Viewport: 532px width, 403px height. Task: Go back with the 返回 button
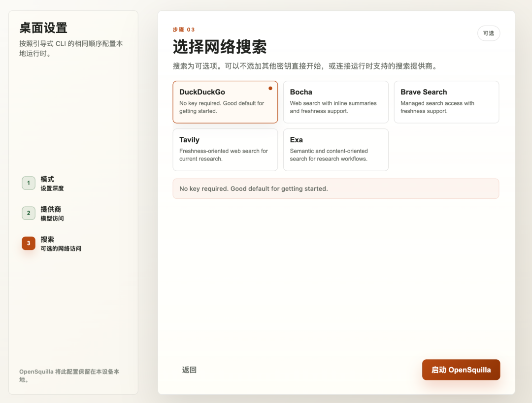point(189,370)
